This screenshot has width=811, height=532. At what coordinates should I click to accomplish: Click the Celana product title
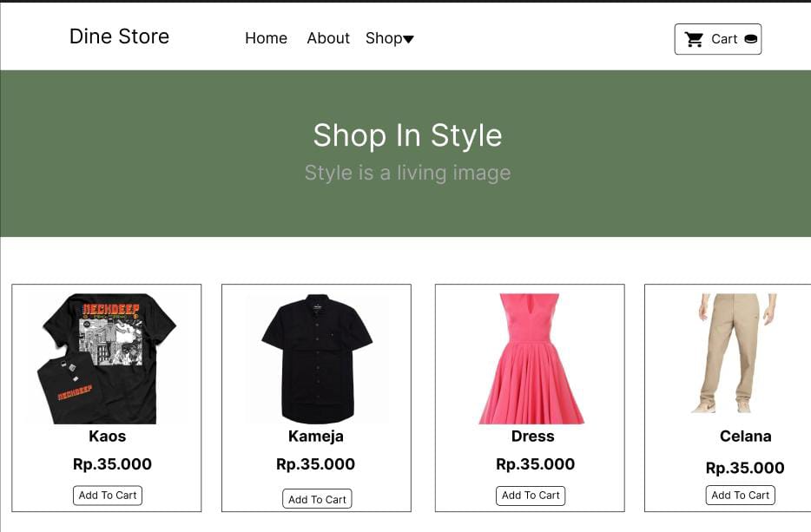point(745,437)
